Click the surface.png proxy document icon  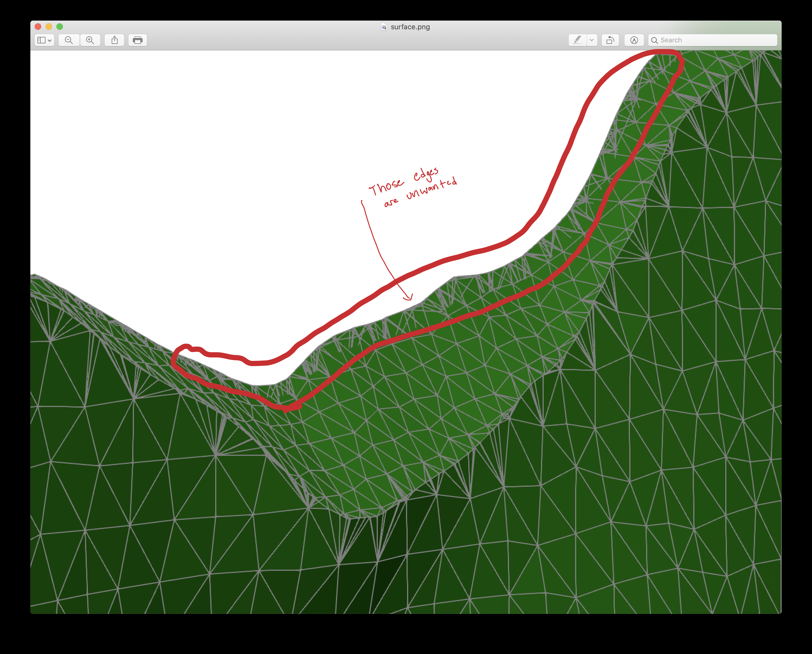click(384, 27)
